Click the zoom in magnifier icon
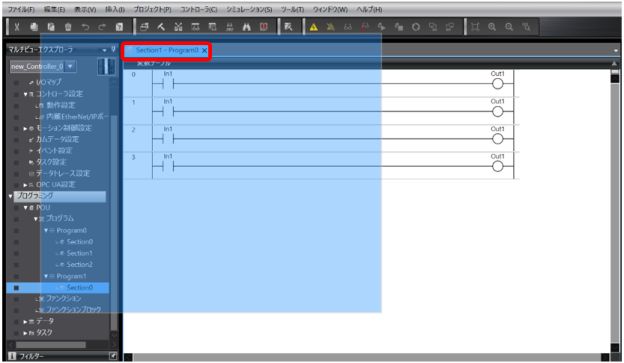The width and height of the screenshot is (624, 363). point(492,27)
